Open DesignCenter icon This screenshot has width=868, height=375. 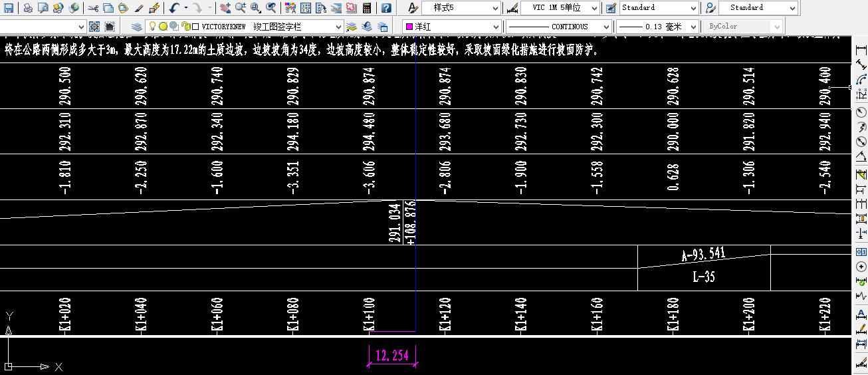306,8
